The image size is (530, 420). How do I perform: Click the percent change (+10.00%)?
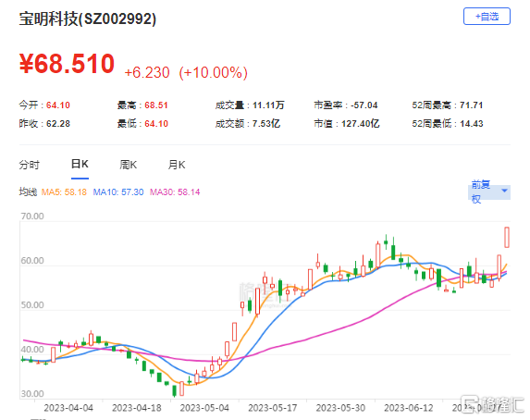tap(214, 72)
